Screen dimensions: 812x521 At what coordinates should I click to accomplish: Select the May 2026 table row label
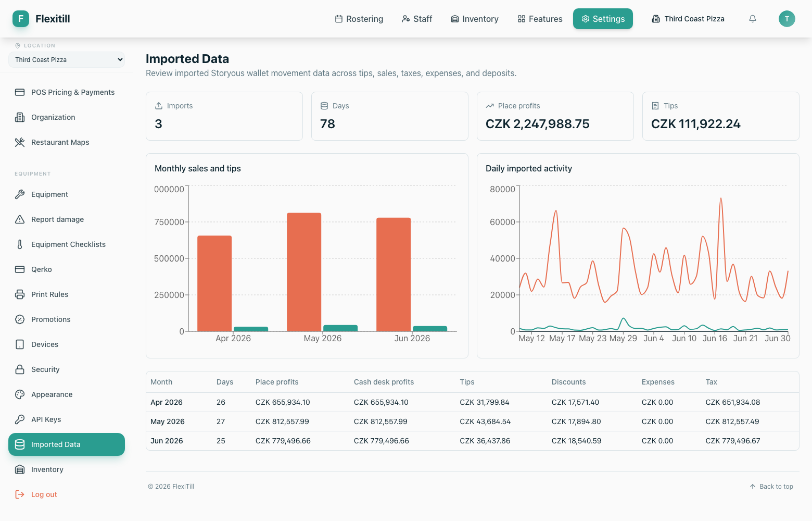[168, 421]
